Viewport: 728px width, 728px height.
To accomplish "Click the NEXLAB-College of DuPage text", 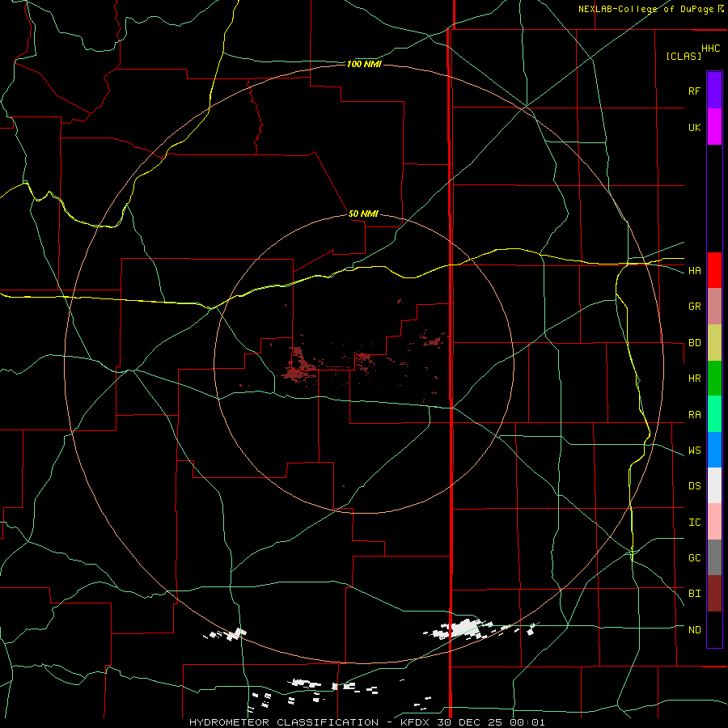I will [x=645, y=9].
